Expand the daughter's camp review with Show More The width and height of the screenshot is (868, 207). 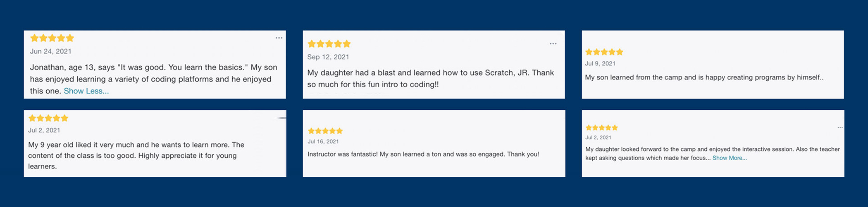[730, 158]
